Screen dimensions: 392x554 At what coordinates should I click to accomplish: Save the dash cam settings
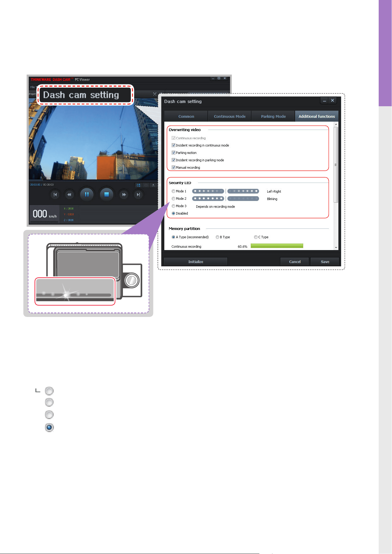[x=325, y=262]
